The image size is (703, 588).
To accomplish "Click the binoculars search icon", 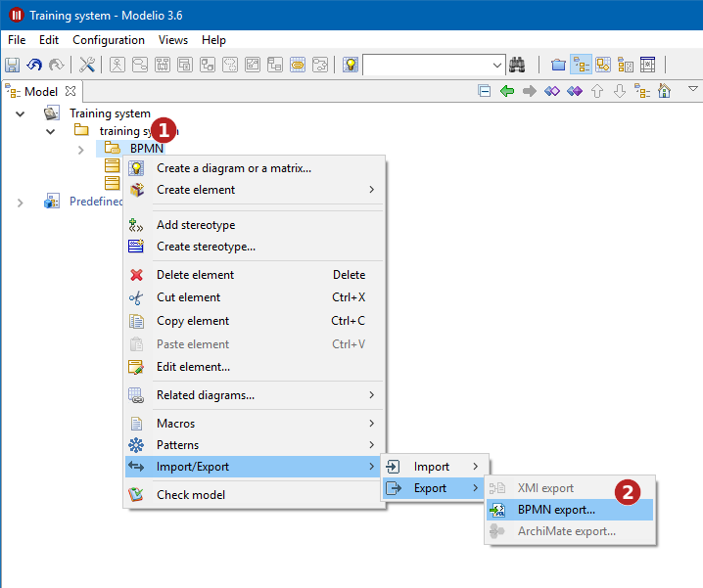I will click(x=517, y=65).
